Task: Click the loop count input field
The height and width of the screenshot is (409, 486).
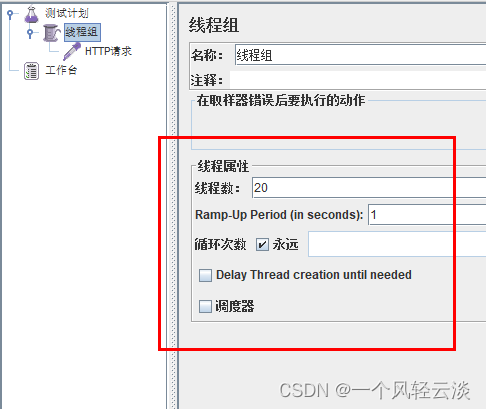Action: coord(397,244)
